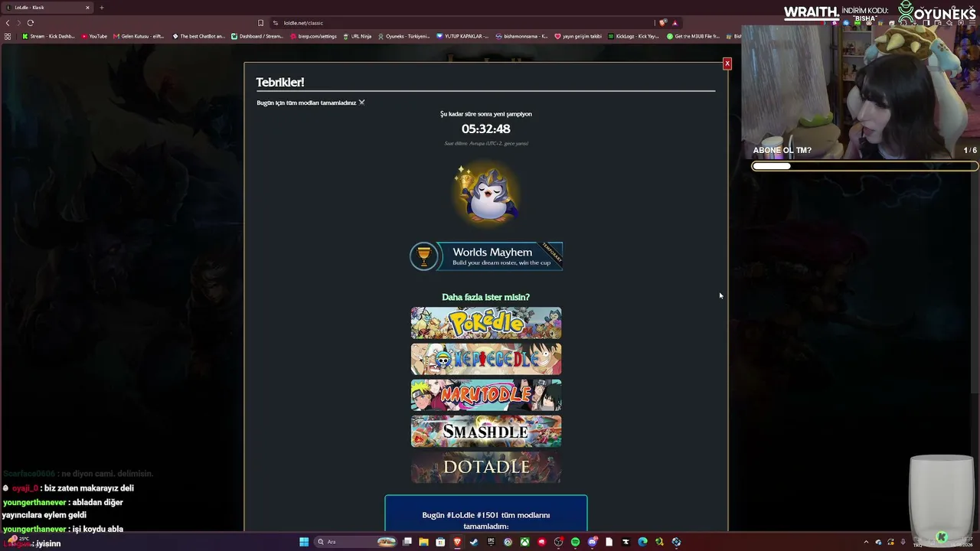Open Epic Games Launcher from the taskbar

click(x=491, y=542)
